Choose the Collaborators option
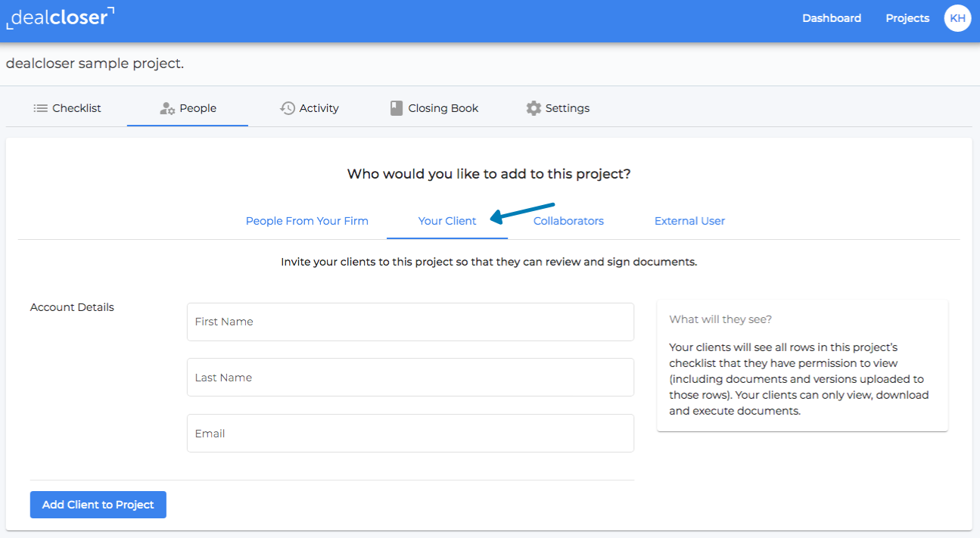The image size is (980, 538). tap(568, 221)
